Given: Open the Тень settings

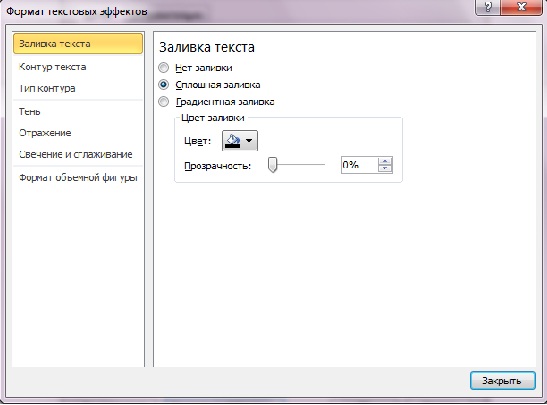Looking at the screenshot, I should (30, 112).
